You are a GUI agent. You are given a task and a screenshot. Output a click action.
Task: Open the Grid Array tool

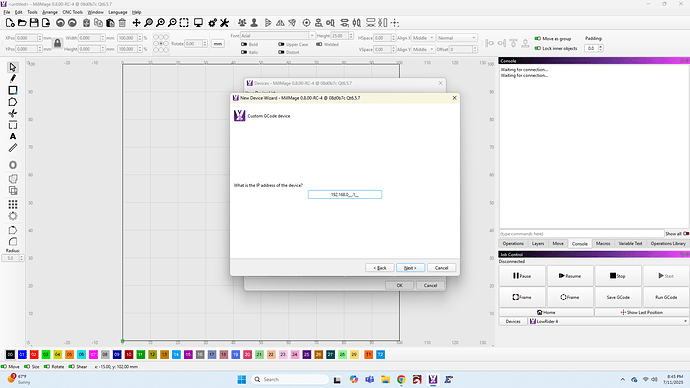tap(13, 205)
